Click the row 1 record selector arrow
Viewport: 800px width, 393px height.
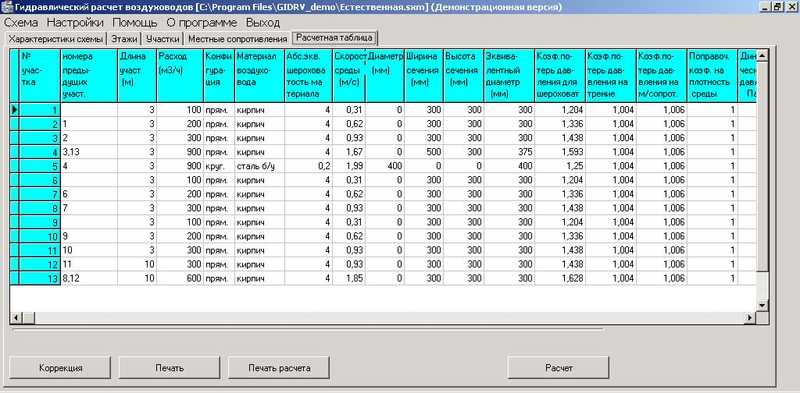(14, 109)
